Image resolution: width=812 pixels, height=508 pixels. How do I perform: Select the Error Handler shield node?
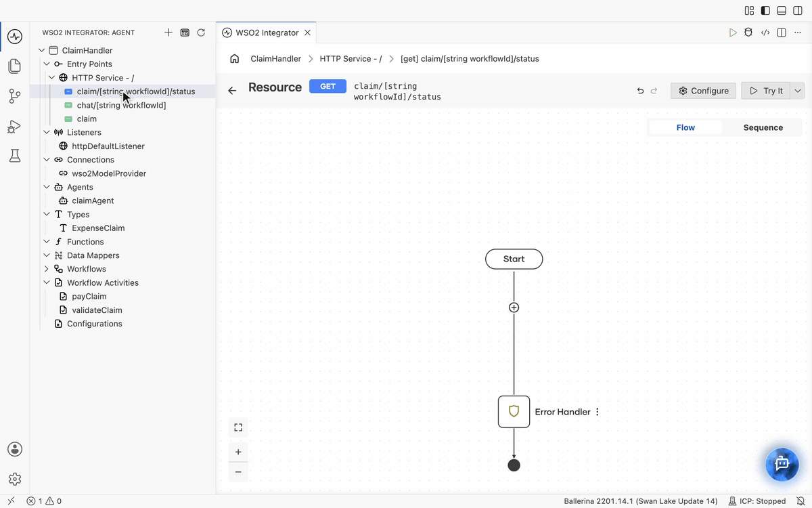(x=514, y=412)
